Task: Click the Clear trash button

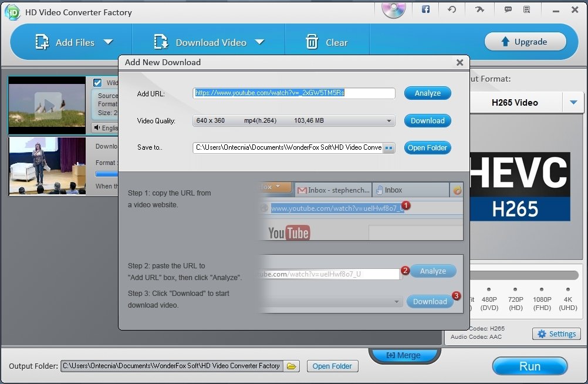Action: pos(327,42)
